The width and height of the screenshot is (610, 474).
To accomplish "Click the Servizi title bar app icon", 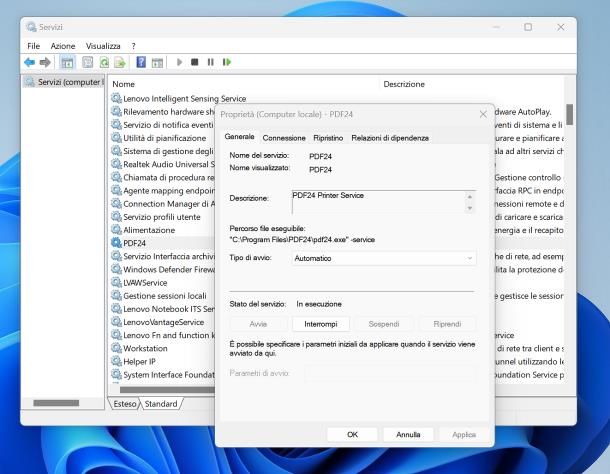I will point(31,27).
